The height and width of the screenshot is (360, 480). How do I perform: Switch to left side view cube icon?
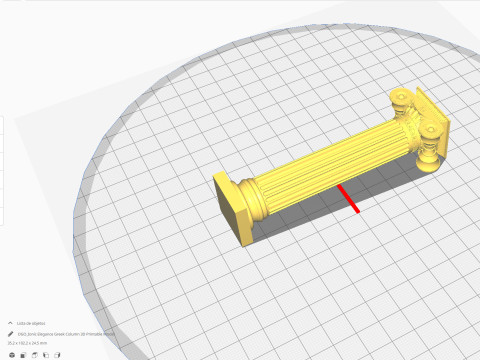pos(46,355)
